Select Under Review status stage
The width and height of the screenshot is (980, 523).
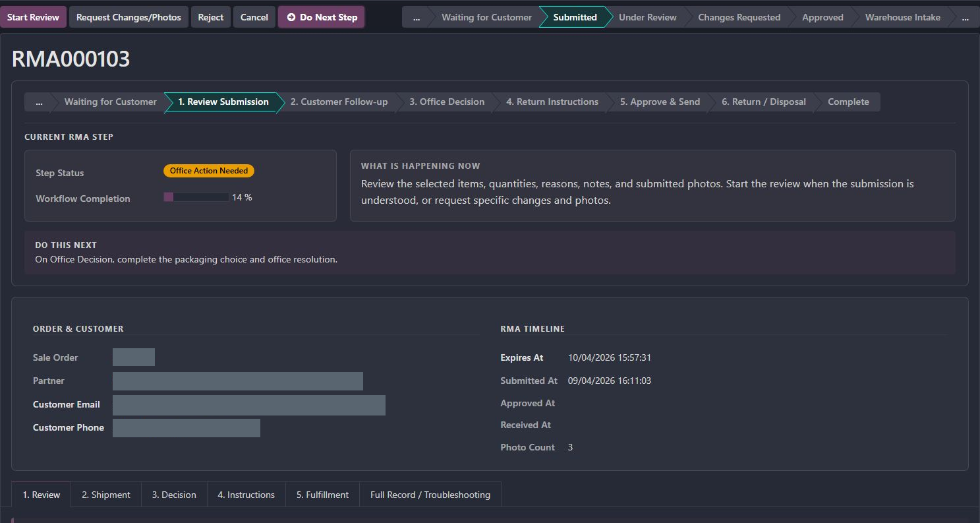click(648, 17)
